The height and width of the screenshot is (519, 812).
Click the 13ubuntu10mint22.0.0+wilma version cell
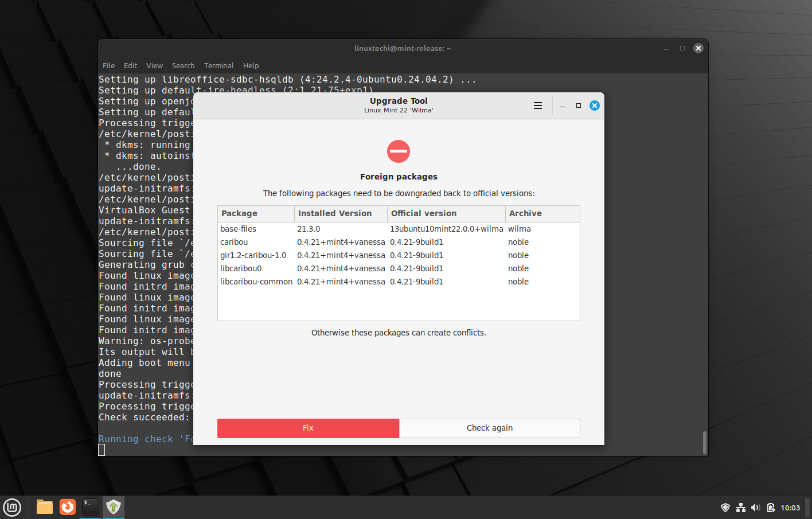point(447,229)
